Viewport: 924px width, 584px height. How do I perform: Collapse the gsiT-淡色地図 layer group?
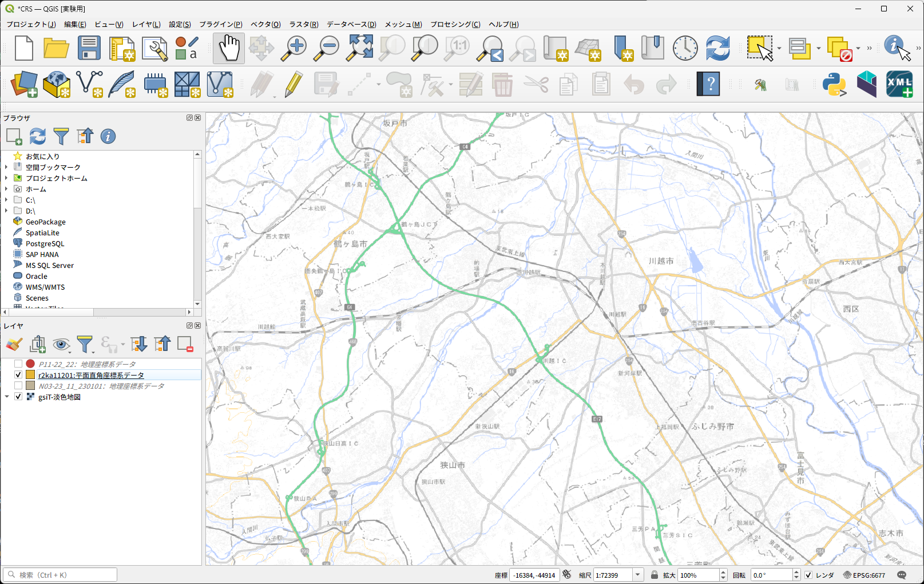(x=7, y=396)
